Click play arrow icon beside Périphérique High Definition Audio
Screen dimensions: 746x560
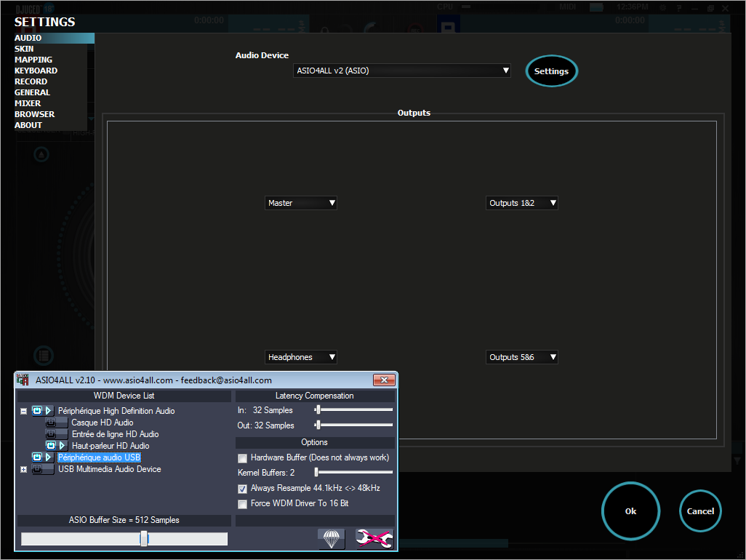click(48, 410)
